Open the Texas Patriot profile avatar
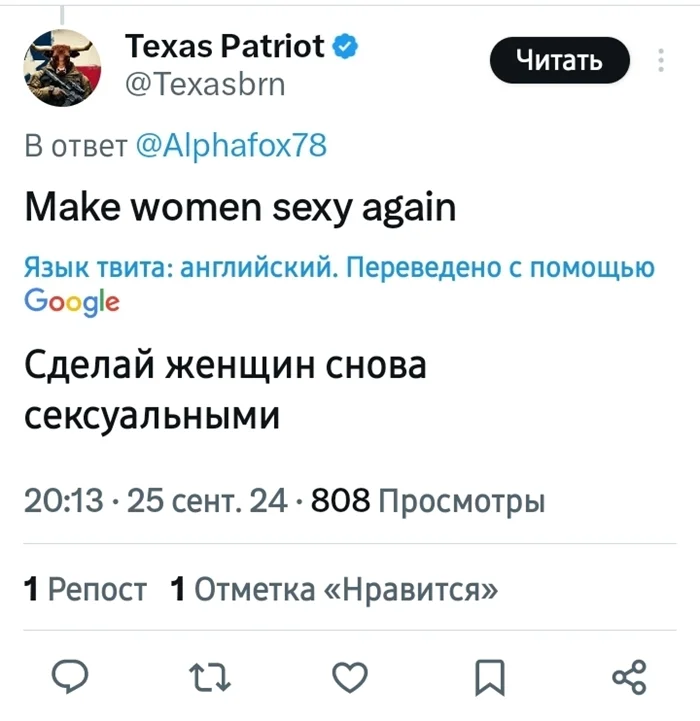 (63, 65)
